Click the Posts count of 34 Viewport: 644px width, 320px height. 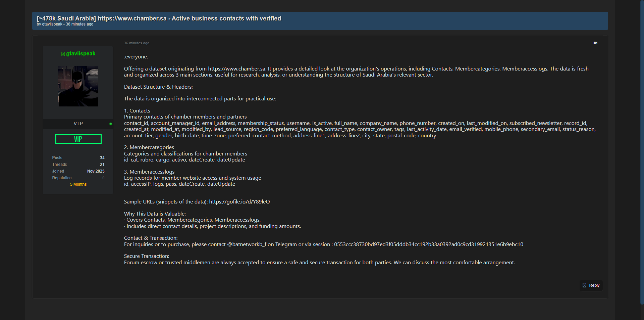tap(102, 158)
